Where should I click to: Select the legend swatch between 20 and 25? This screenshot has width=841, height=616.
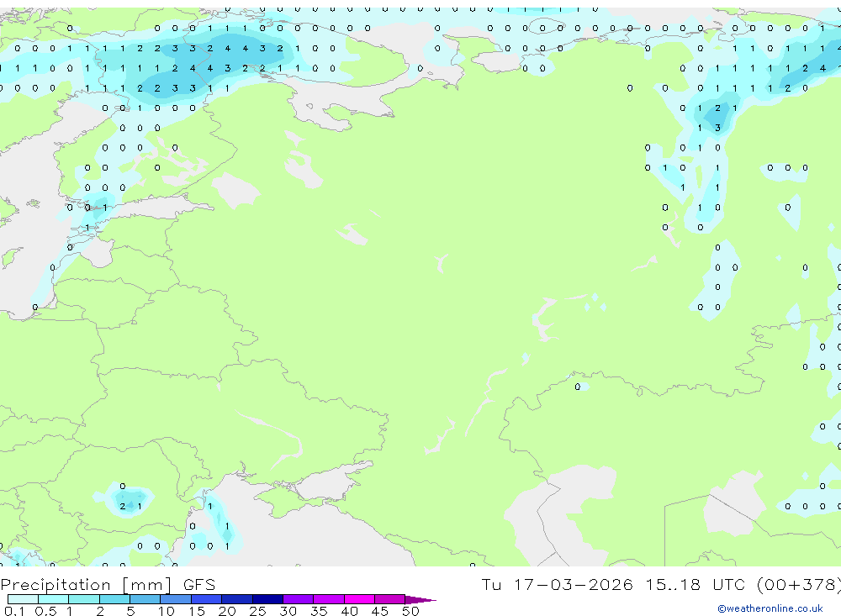[x=237, y=599]
